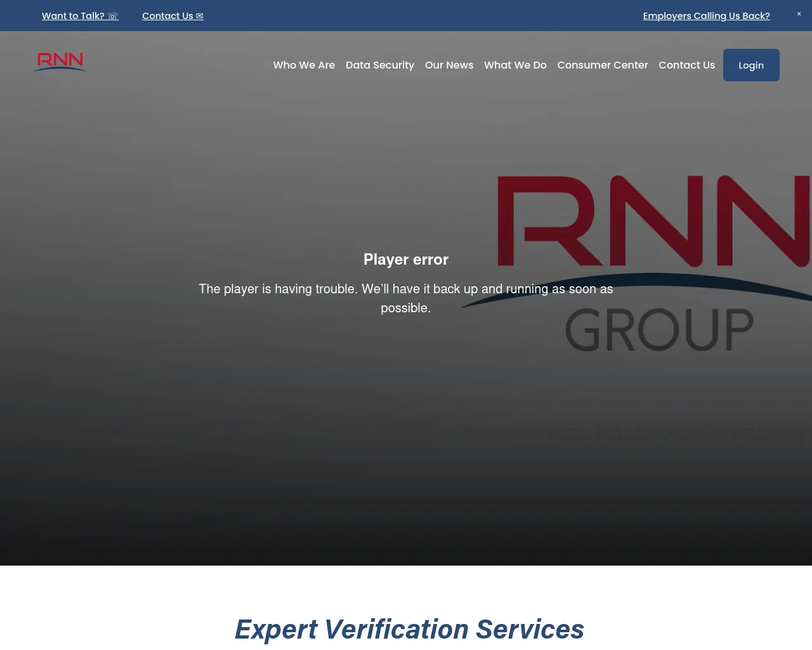The height and width of the screenshot is (650, 812).
Task: Click the RNN logo in the header
Action: [60, 62]
